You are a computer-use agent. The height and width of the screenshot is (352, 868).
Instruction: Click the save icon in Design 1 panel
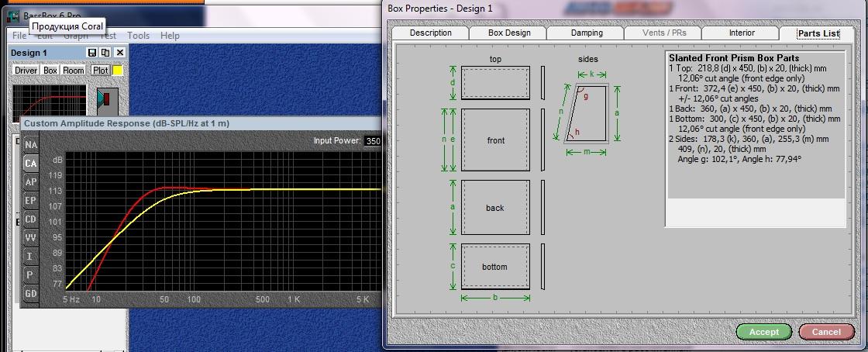tap(92, 53)
